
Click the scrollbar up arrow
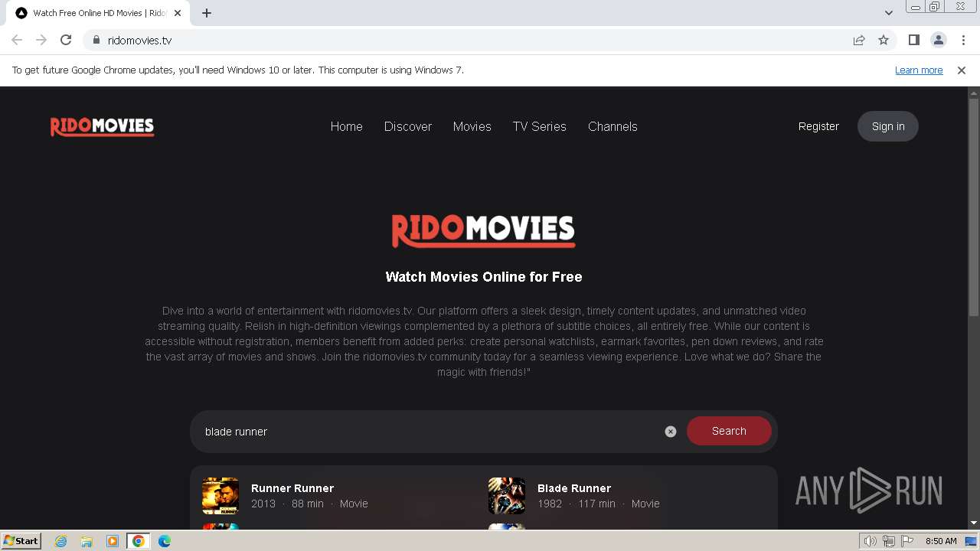(973, 92)
